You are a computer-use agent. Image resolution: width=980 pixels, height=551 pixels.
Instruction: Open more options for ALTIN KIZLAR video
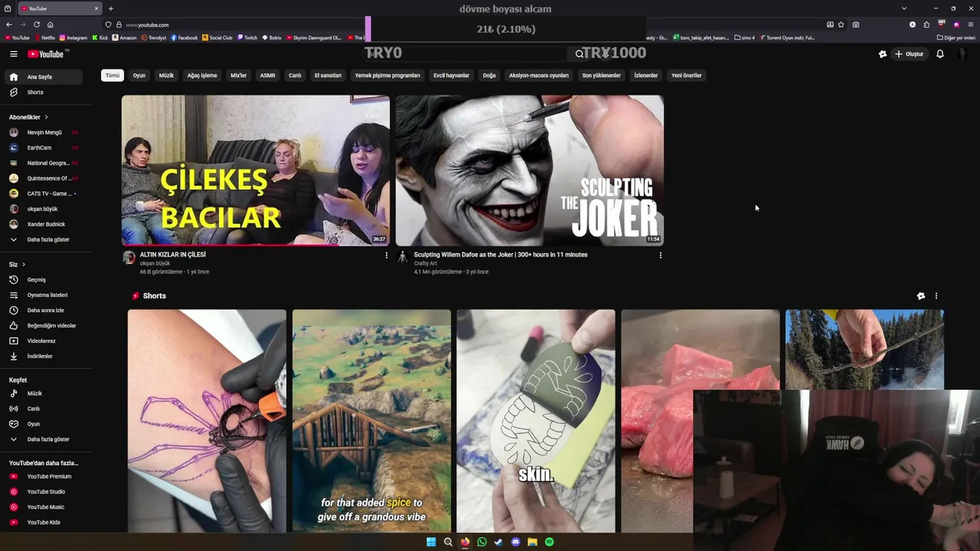coord(386,256)
